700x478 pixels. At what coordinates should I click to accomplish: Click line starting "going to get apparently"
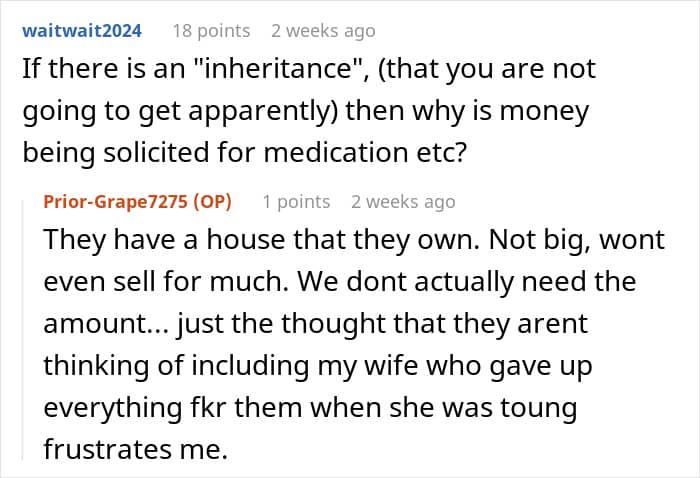click(306, 111)
